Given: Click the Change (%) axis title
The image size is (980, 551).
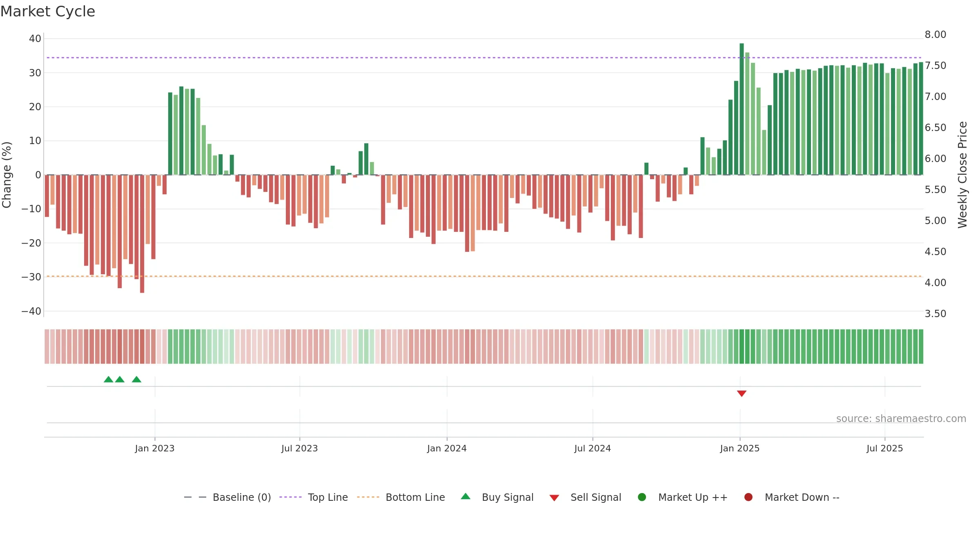Looking at the screenshot, I should pos(7,175).
